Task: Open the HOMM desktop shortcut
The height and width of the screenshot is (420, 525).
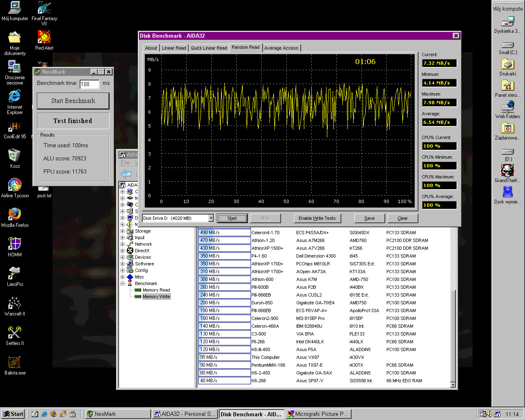Action: click(x=15, y=247)
